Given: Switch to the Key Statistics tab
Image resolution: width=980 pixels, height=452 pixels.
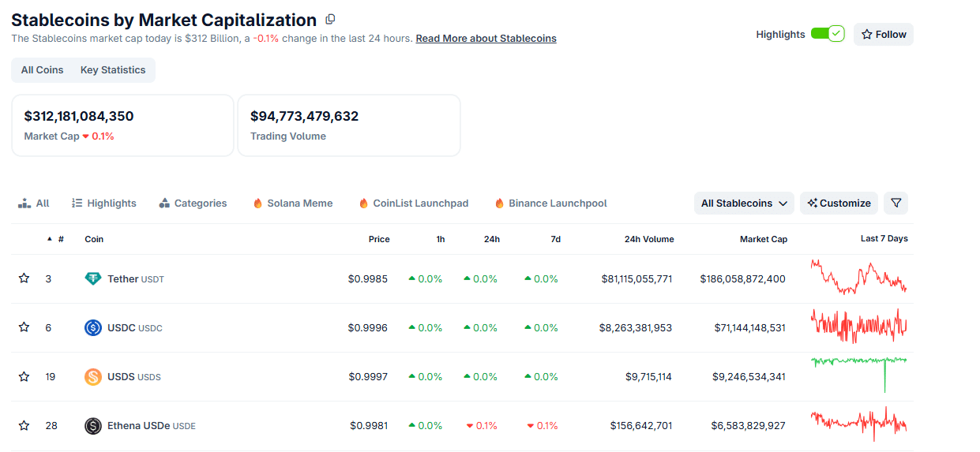Looking at the screenshot, I should tap(113, 70).
